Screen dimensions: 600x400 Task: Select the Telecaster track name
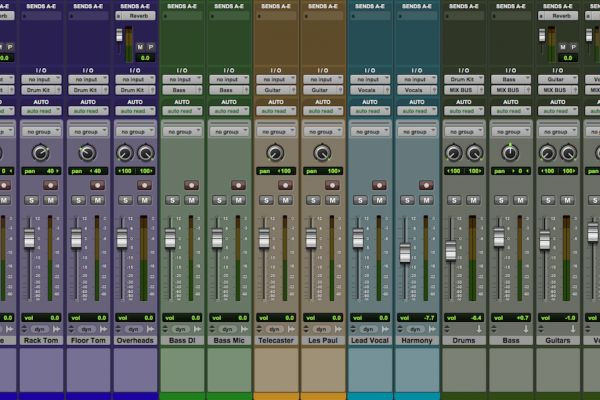(x=276, y=340)
